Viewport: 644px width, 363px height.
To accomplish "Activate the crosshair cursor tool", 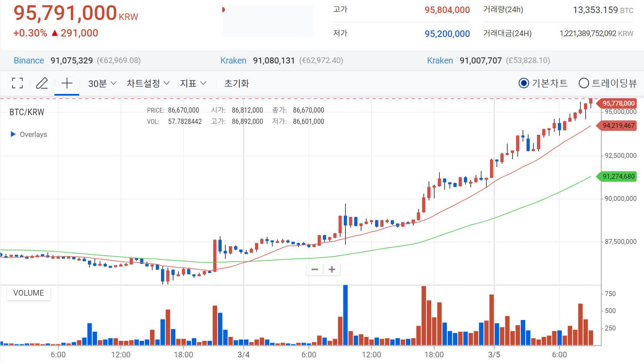I will click(x=67, y=83).
